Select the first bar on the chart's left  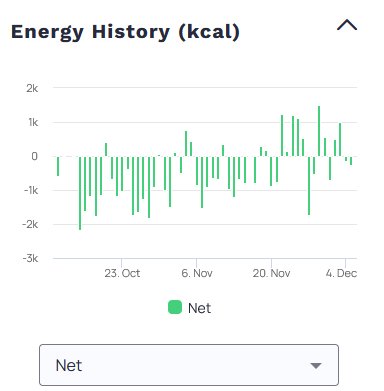tap(58, 166)
